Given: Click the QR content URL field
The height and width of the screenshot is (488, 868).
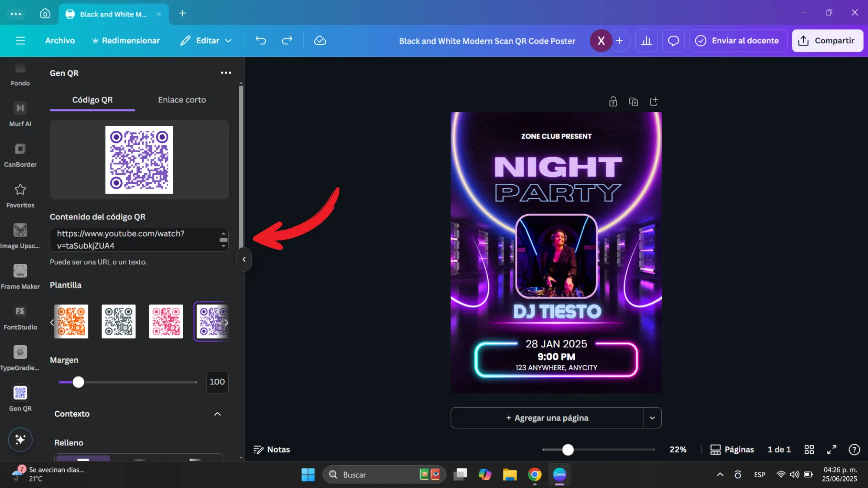Looking at the screenshot, I should 139,239.
